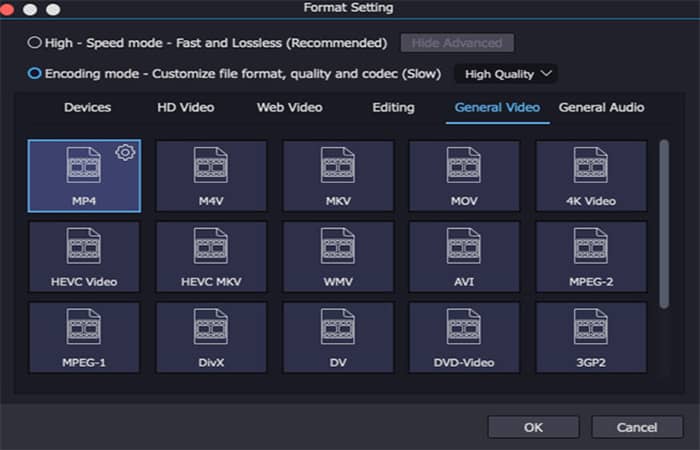Choose the WMV format tile
700x450 pixels.
click(338, 257)
